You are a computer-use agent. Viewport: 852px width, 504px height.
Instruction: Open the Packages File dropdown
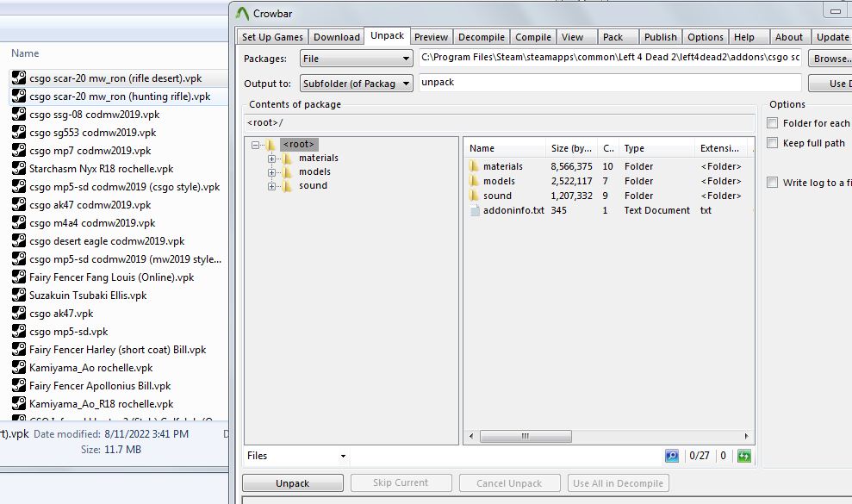tap(357, 59)
